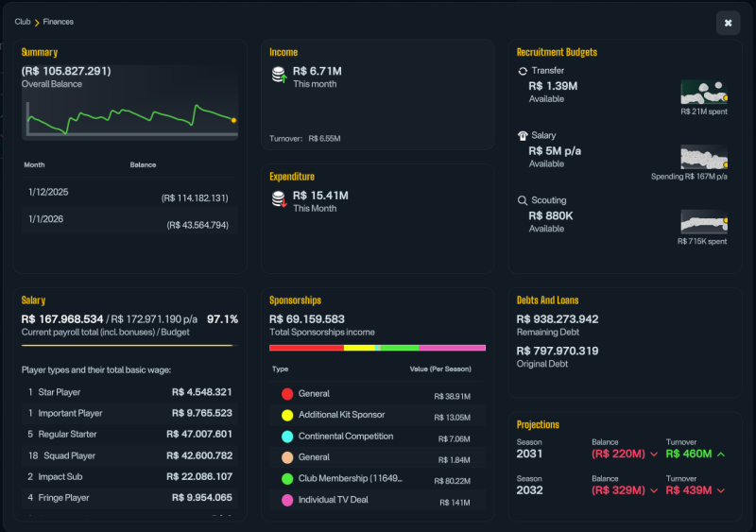The image size is (756, 532).
Task: Click the Salary telephone icon
Action: pos(523,136)
